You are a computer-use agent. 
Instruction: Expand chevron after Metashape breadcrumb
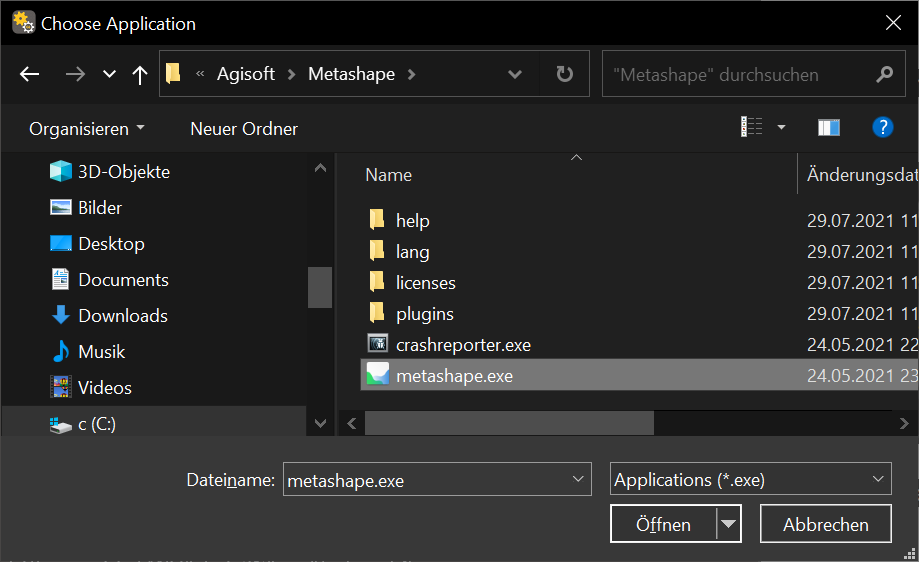pos(411,74)
